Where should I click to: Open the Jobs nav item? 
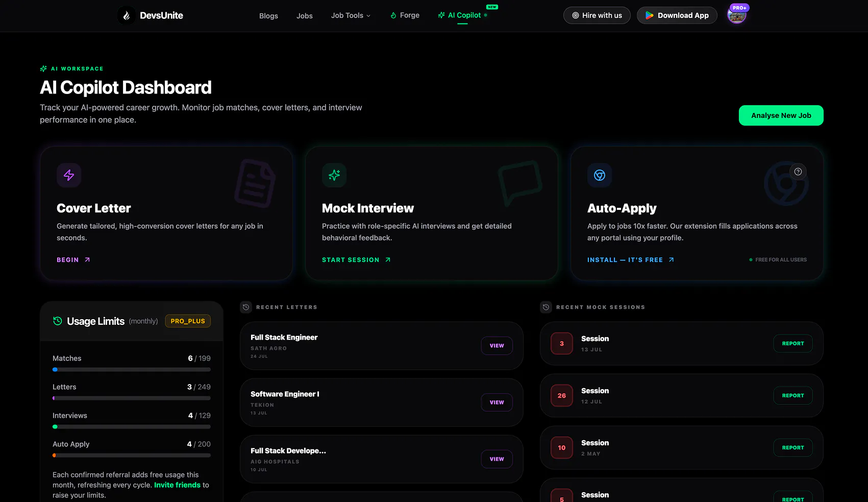point(305,16)
